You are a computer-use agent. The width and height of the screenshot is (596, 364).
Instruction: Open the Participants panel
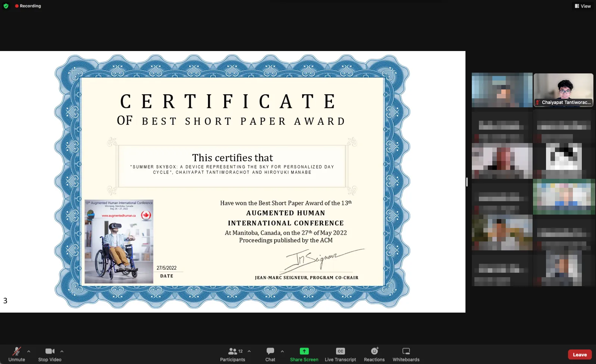[232, 354]
